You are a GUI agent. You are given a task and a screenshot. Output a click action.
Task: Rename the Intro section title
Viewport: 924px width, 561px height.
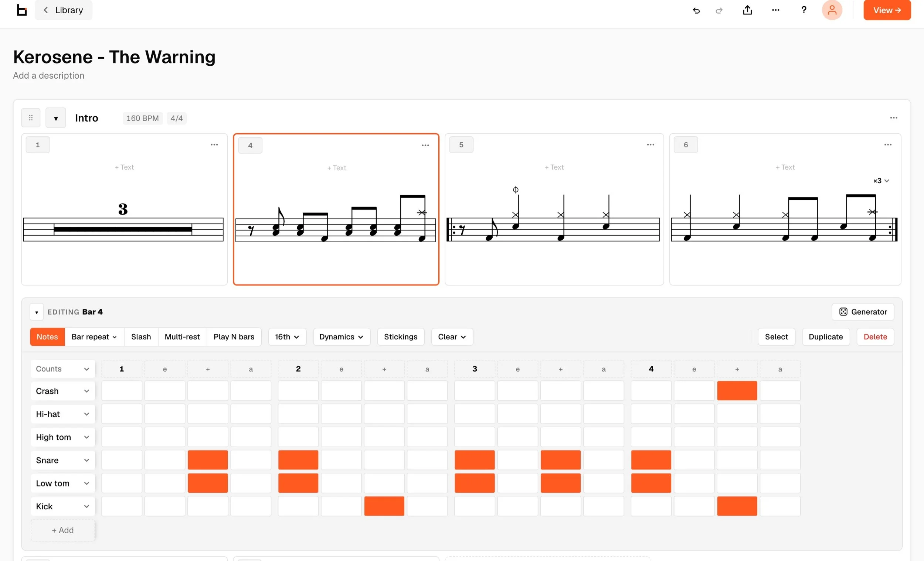pos(86,118)
